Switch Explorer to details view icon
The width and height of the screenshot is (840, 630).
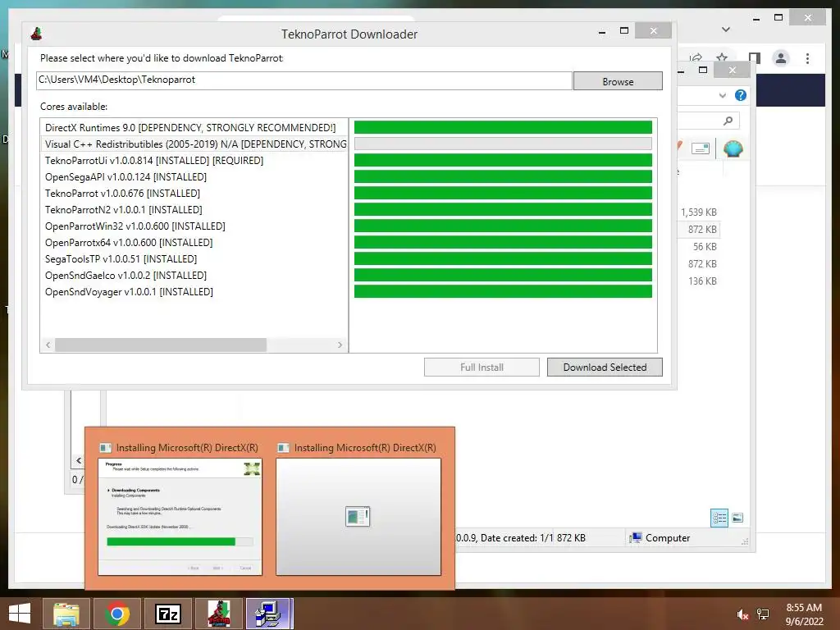coord(719,518)
